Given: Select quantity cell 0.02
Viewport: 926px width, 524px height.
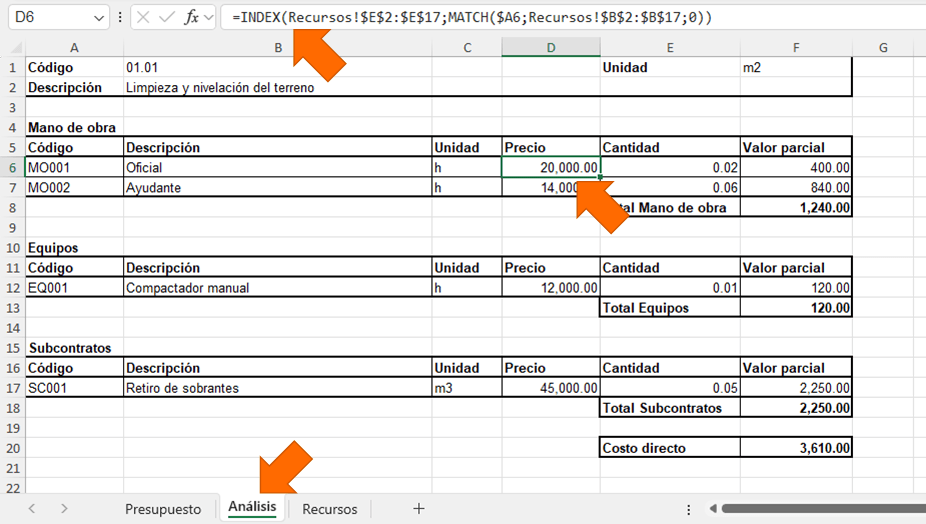Looking at the screenshot, I should coord(670,168).
